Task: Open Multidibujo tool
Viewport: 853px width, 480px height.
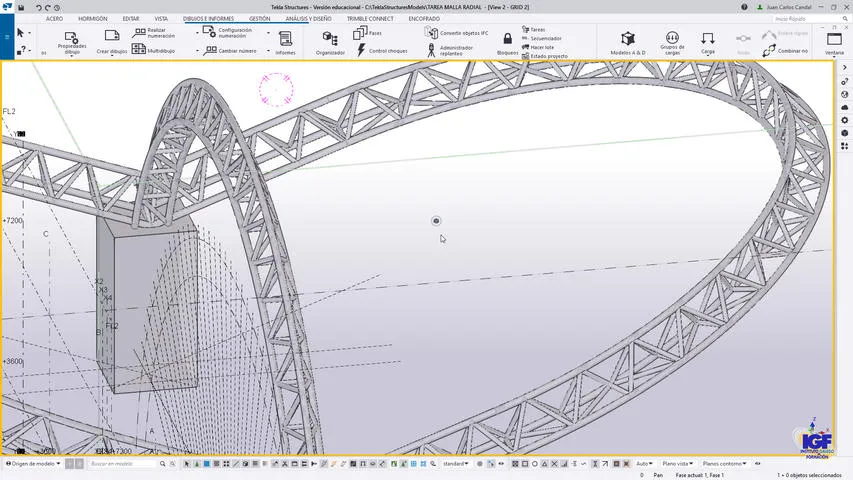Action: [154, 50]
